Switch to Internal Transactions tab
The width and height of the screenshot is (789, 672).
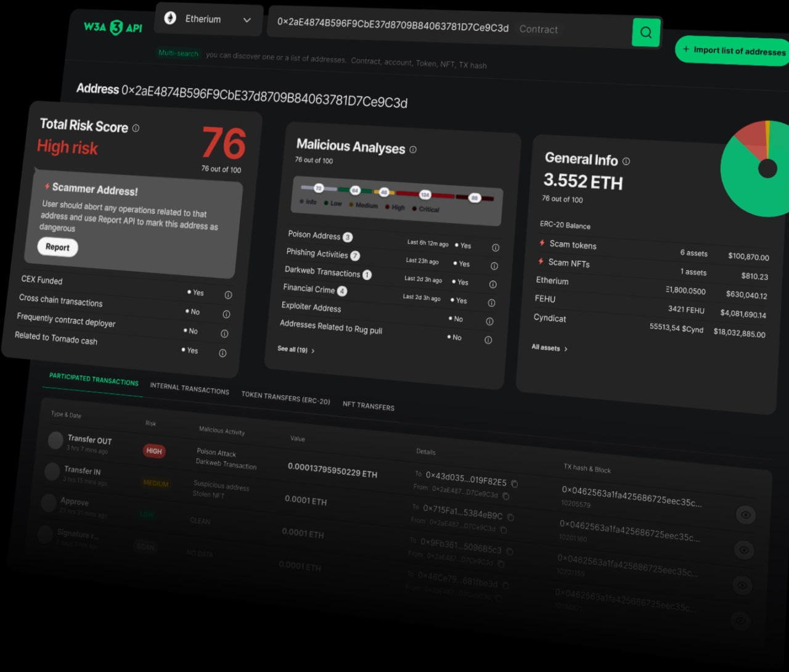pos(189,388)
